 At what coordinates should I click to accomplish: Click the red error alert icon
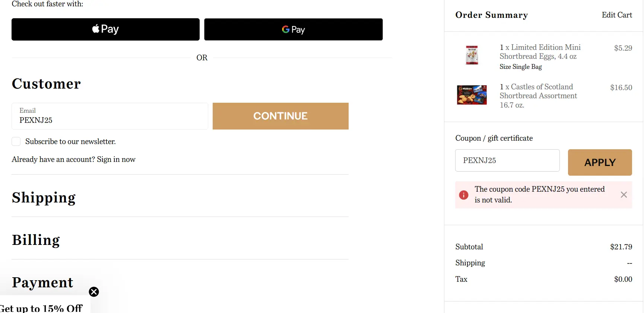463,195
